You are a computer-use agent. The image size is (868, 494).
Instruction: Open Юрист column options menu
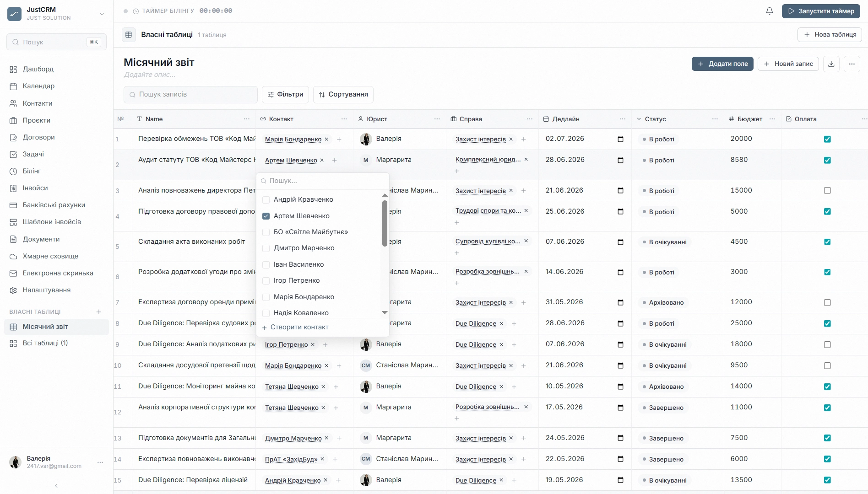coord(437,119)
